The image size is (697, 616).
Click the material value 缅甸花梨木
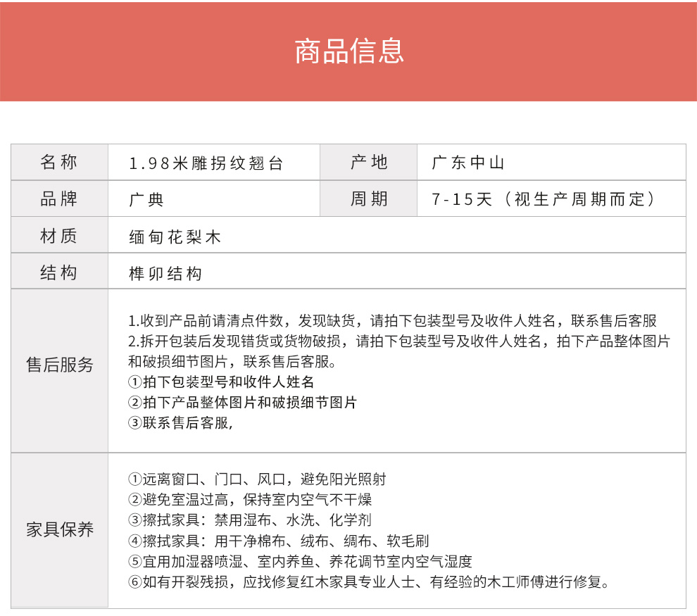point(175,237)
